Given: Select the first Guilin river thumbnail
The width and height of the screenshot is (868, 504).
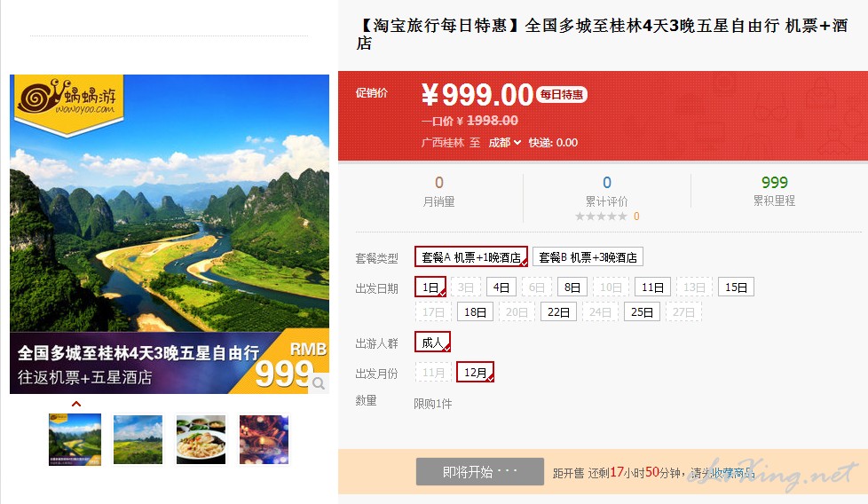Looking at the screenshot, I should (x=75, y=439).
